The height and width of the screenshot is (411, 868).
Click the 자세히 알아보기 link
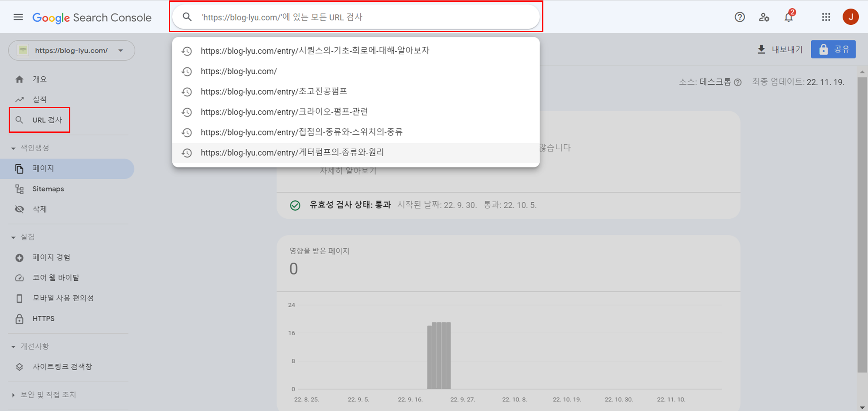[348, 171]
